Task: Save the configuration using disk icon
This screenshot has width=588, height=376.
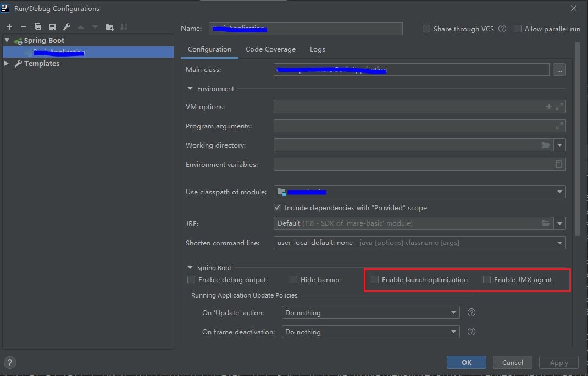Action: (52, 26)
